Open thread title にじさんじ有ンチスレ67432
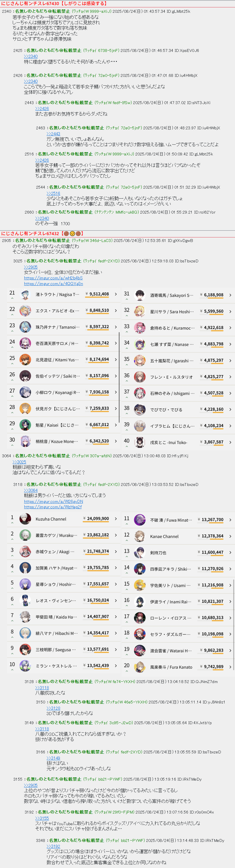The height and width of the screenshot is (868, 235). [30, 233]
